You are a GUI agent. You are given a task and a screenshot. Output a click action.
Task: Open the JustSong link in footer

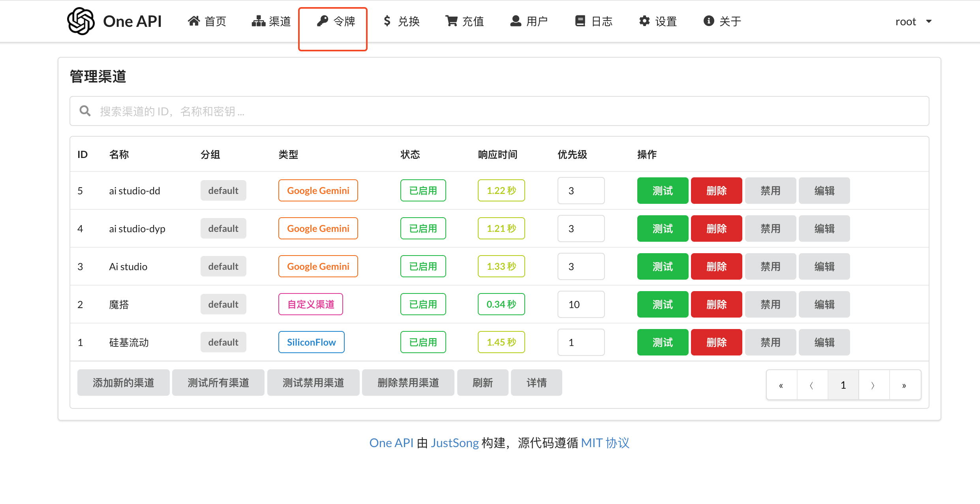pyautogui.click(x=455, y=443)
